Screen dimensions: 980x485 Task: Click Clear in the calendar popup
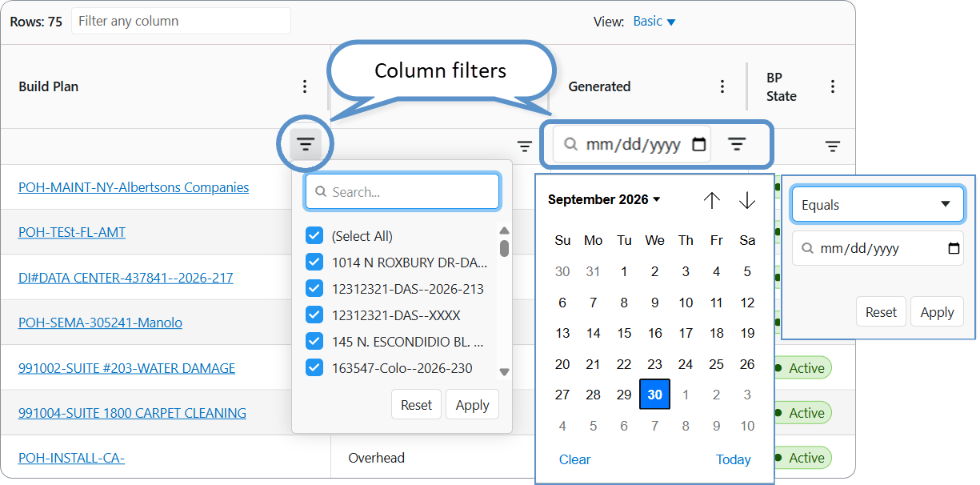(574, 459)
